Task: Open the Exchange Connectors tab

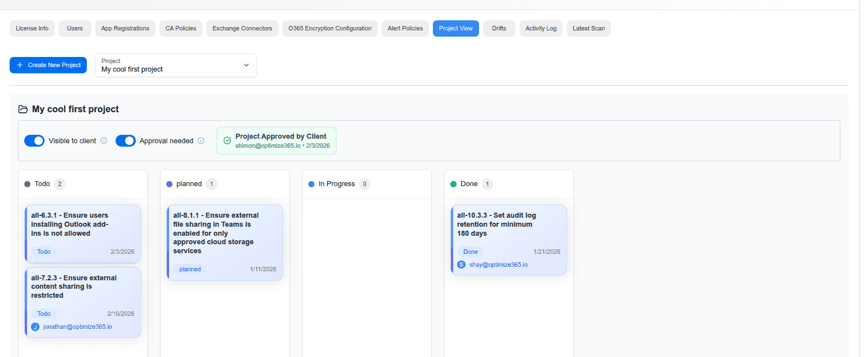Action: [x=242, y=28]
